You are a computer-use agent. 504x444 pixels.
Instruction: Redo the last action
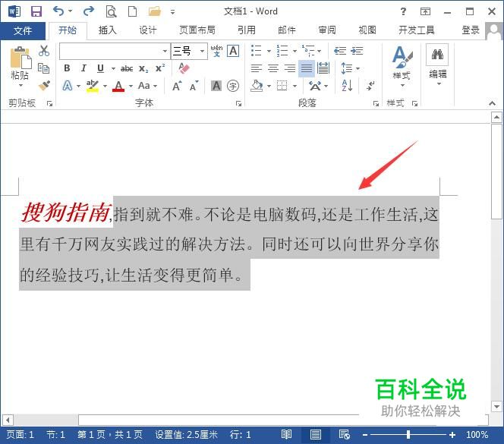[88, 11]
